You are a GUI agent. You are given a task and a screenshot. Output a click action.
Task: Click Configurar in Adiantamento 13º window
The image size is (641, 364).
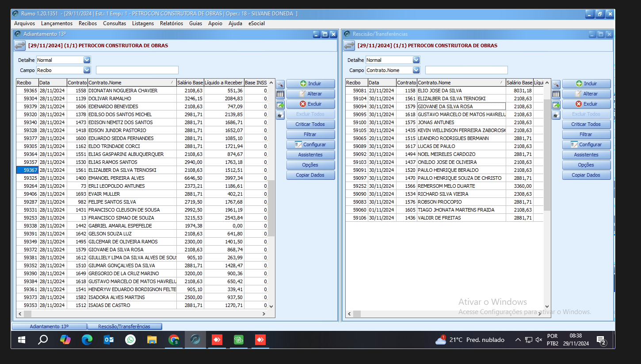point(310,144)
